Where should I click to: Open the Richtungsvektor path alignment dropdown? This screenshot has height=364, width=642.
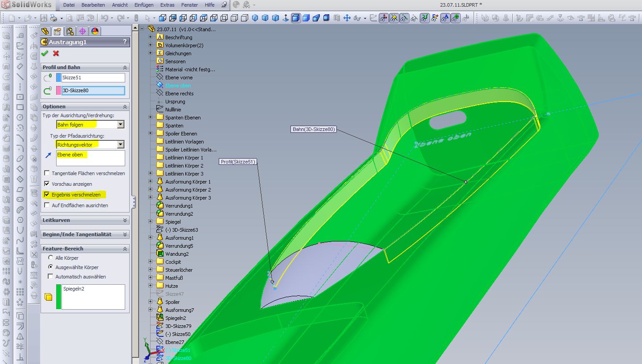click(121, 145)
